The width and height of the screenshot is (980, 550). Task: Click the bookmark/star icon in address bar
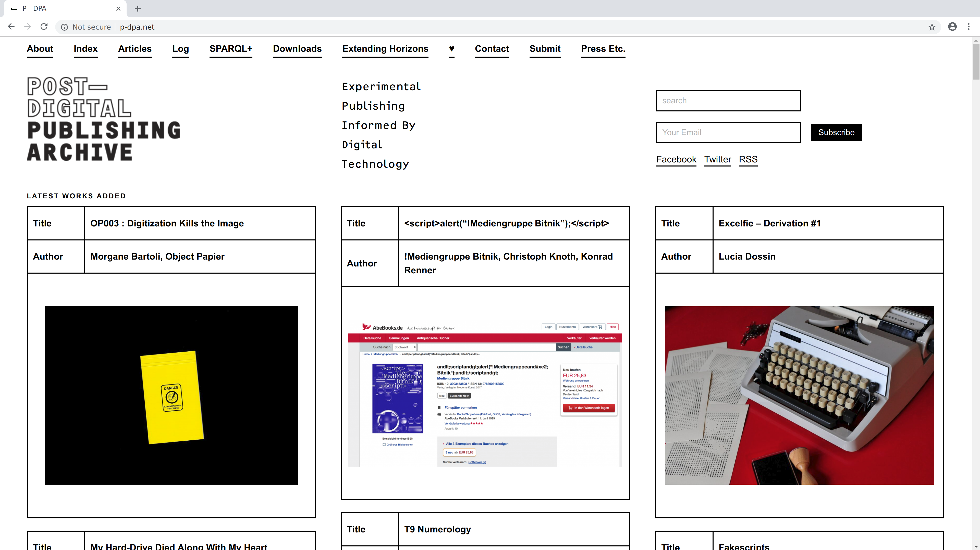[932, 27]
